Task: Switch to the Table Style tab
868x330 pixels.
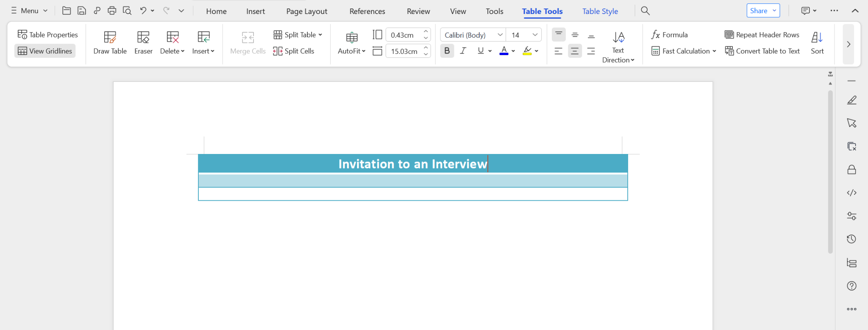Action: click(x=600, y=11)
